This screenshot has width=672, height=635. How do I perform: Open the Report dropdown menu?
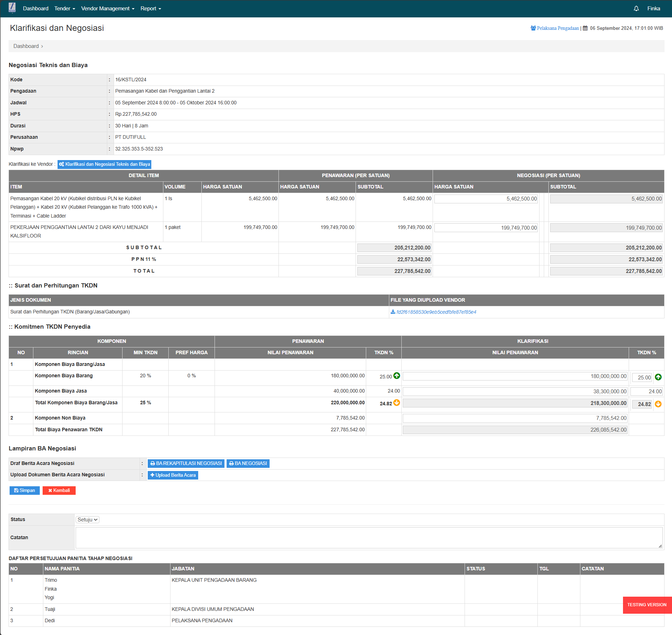(x=151, y=9)
